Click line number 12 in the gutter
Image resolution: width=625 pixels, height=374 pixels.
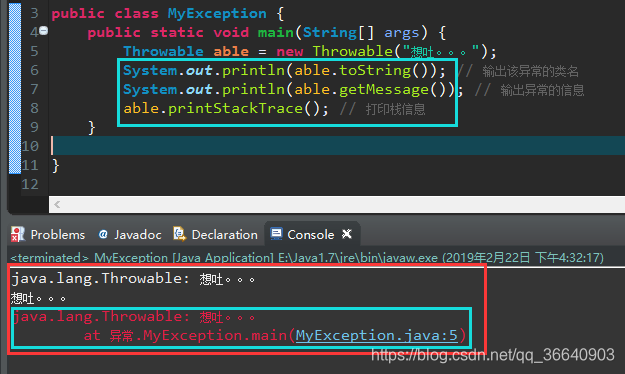(30, 184)
